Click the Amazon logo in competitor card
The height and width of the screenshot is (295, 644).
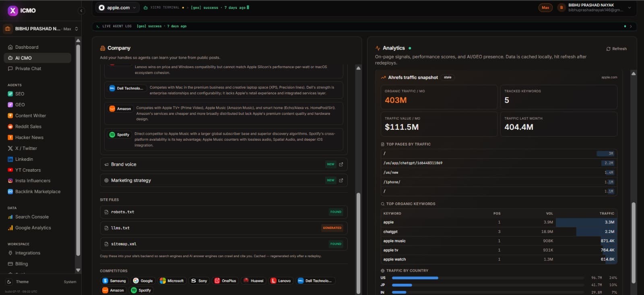[x=112, y=109]
